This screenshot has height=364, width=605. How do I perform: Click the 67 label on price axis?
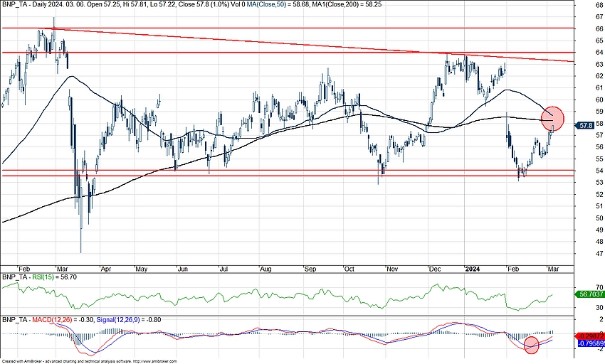click(x=599, y=17)
